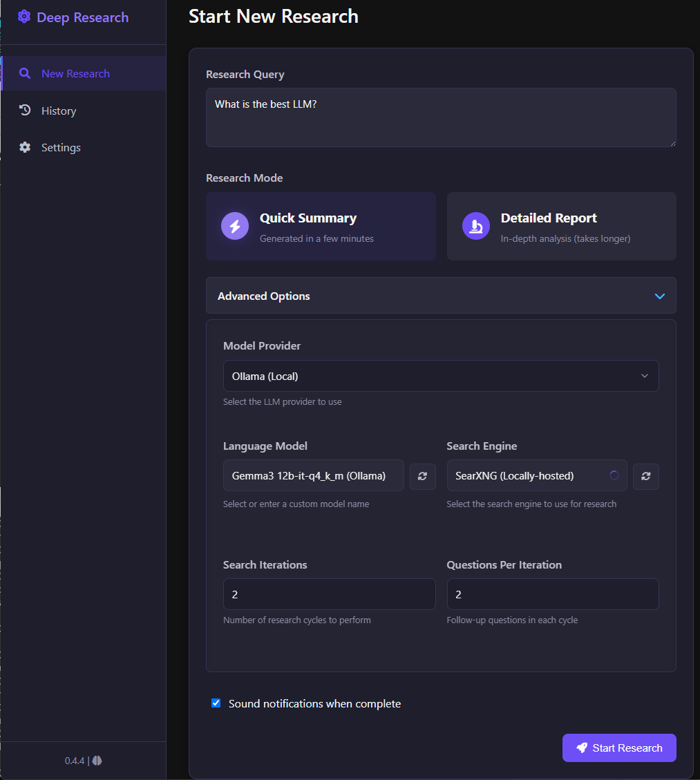Click the lightning bolt Quick Summary icon
The image size is (700, 780).
235,227
